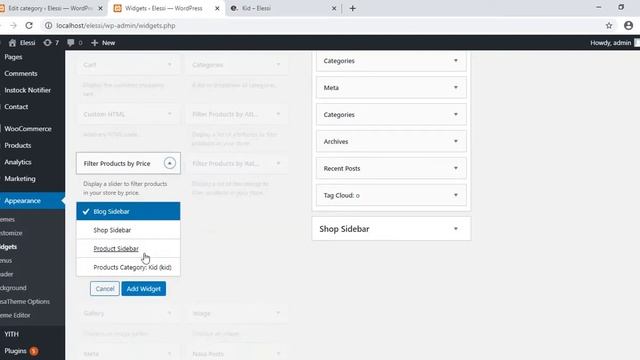Open the Marketing admin menu

point(20,179)
